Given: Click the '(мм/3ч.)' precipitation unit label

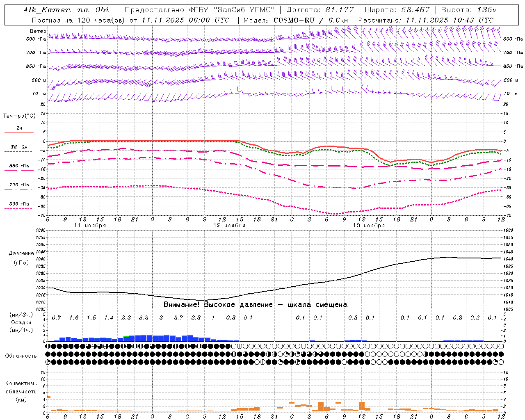Looking at the screenshot, I should coord(21,315).
